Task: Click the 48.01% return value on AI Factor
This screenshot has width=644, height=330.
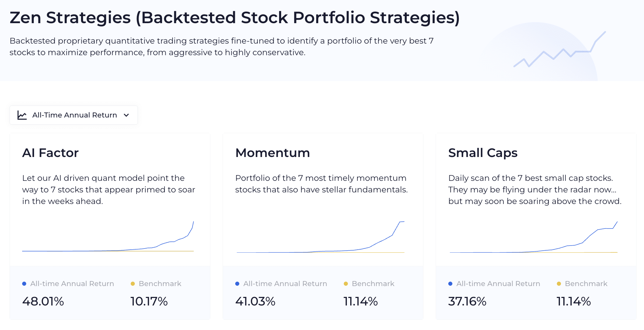Action: [x=43, y=301]
